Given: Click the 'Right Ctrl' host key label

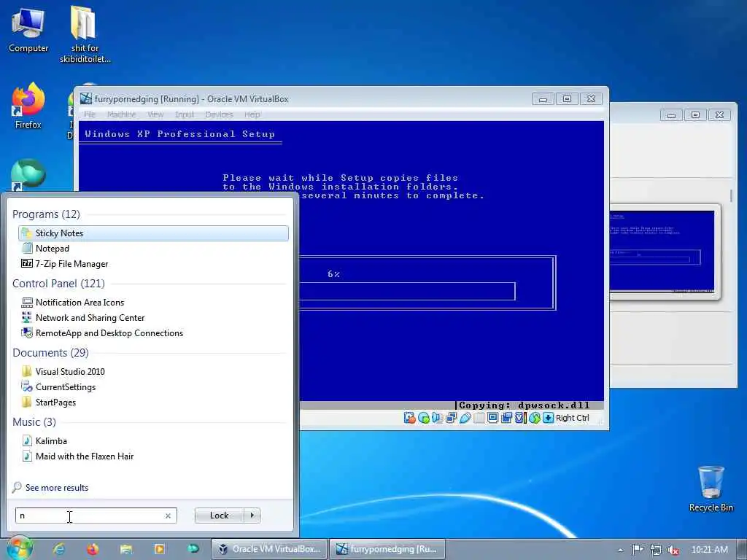Looking at the screenshot, I should (572, 418).
